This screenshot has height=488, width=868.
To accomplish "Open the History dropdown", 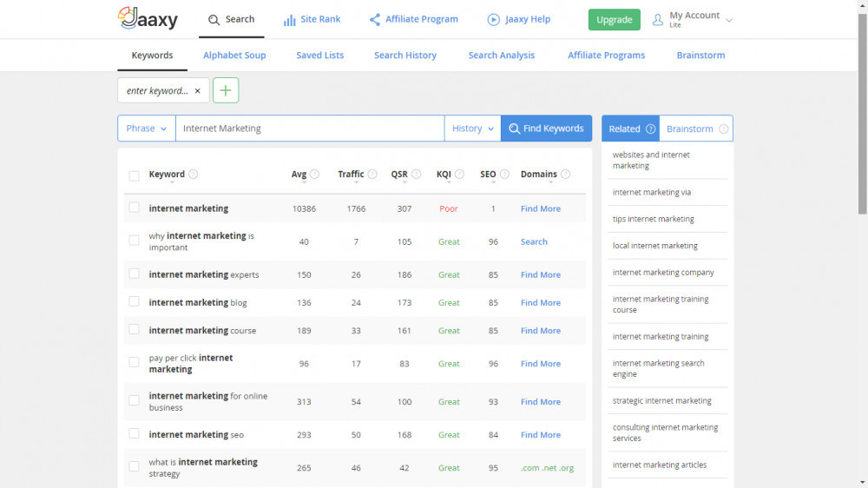I will pyautogui.click(x=473, y=129).
